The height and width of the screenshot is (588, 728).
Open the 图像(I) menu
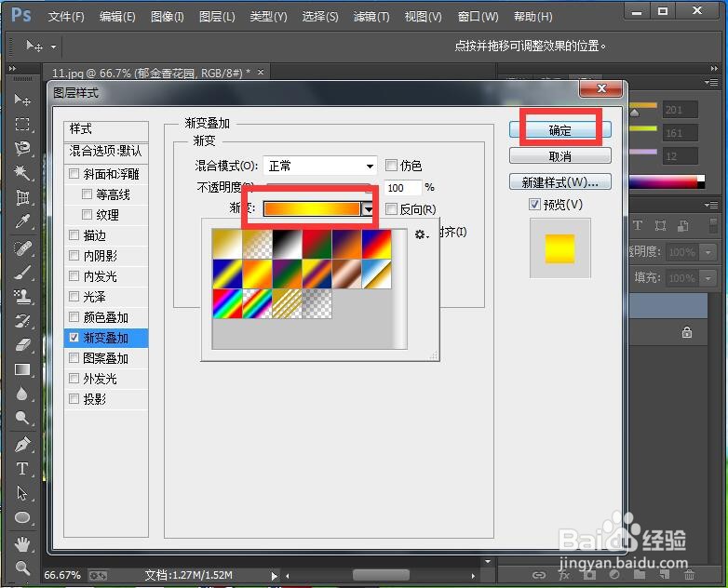(x=168, y=17)
